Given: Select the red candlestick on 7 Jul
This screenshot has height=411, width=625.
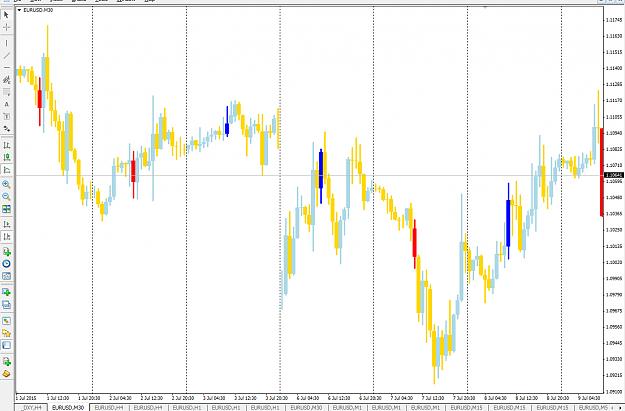Looking at the screenshot, I should pos(415,243).
